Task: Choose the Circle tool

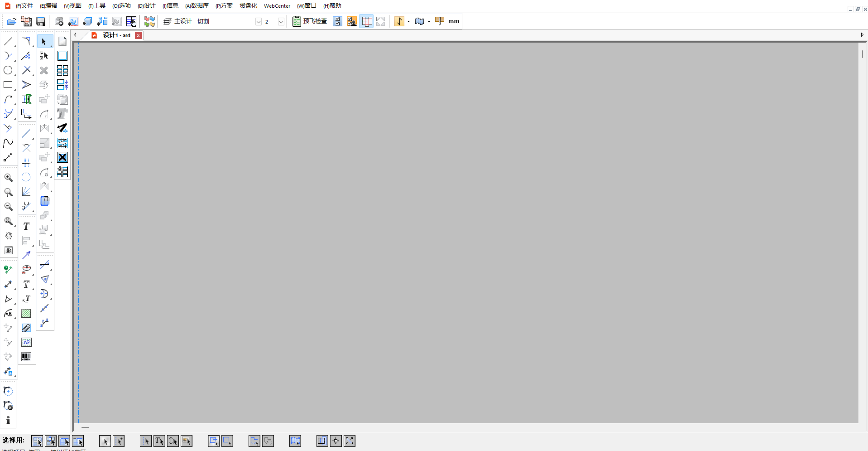Action: [8, 70]
